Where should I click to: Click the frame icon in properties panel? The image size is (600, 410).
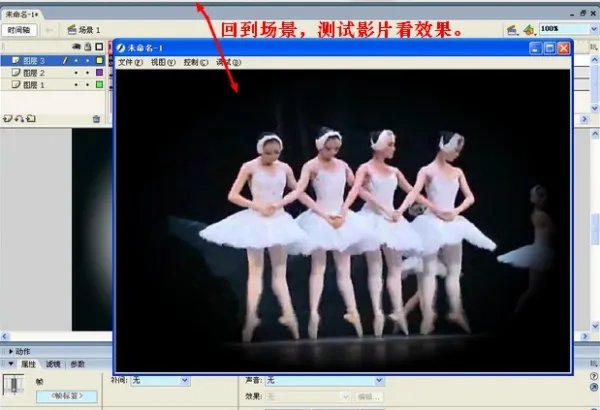coord(14,384)
